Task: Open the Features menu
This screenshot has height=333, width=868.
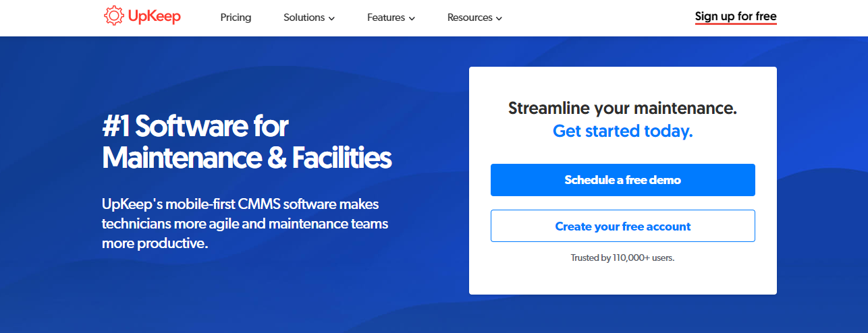Action: tap(391, 18)
